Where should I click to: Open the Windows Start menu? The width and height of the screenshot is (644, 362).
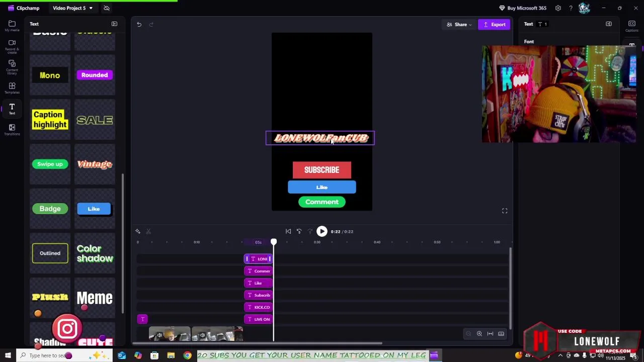click(x=8, y=355)
